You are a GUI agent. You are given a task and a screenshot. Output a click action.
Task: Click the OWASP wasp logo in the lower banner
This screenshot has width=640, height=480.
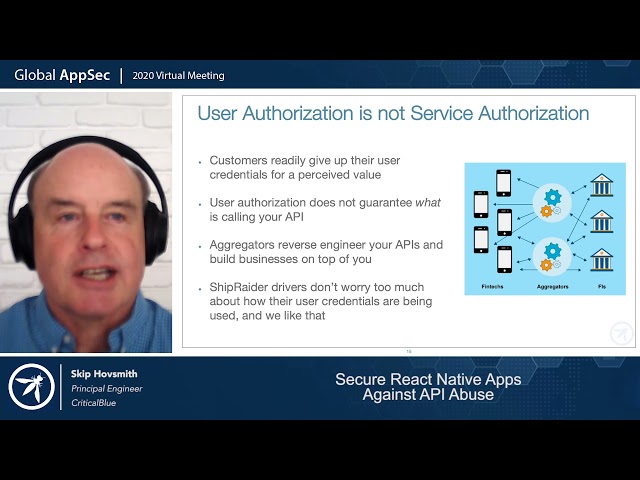pos(31,387)
